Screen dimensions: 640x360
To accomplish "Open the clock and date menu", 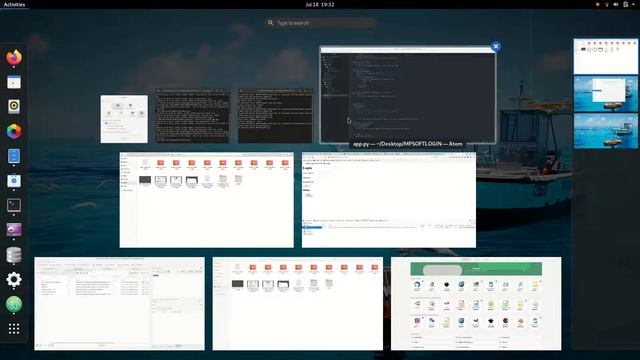I will tap(320, 4).
